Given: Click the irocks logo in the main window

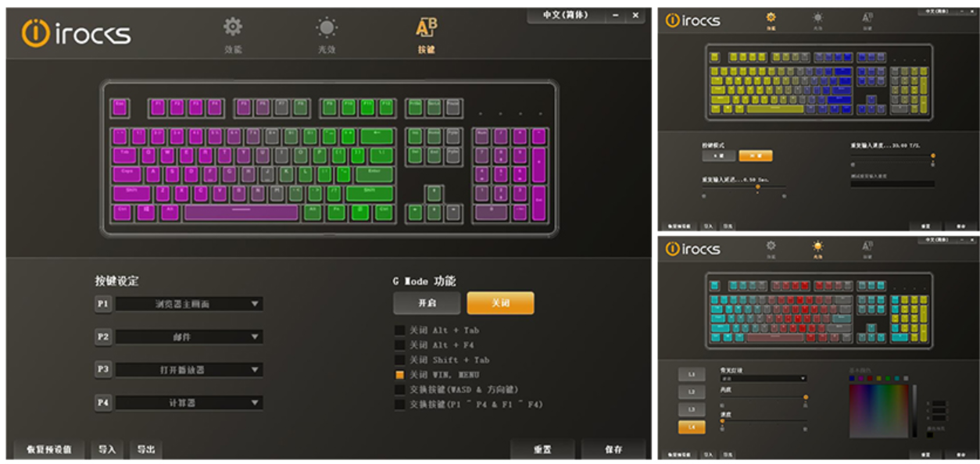Looking at the screenshot, I should pos(76,33).
